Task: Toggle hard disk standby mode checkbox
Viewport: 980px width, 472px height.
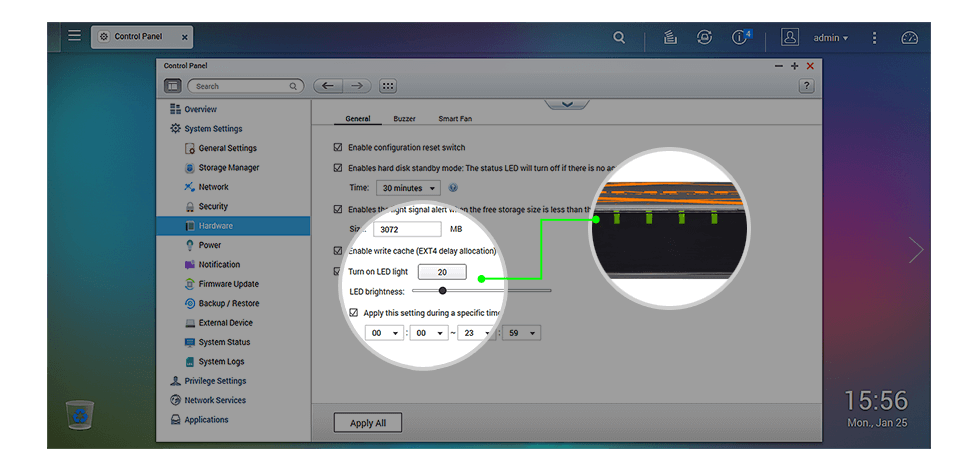Action: [338, 168]
